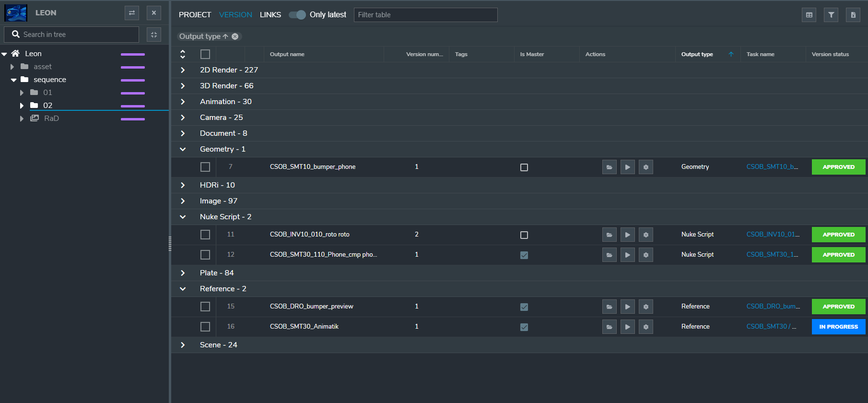Expand the Animation - 30 group

pos(183,102)
